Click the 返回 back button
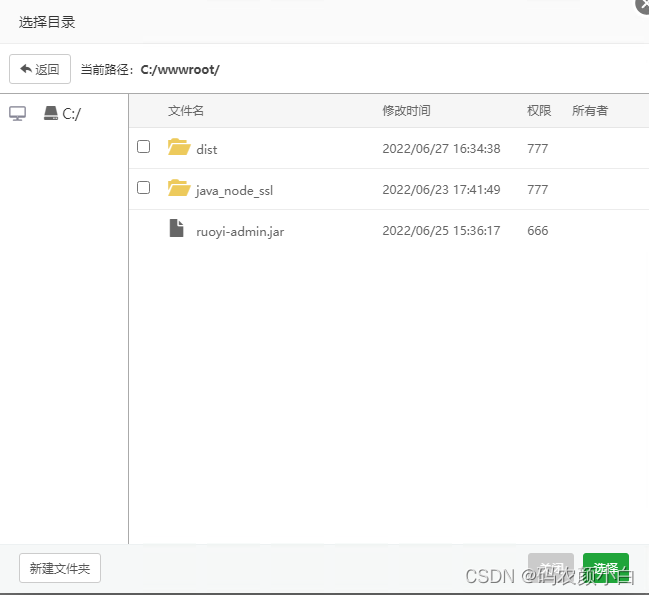Screen dimensions: 649x595 40,69
